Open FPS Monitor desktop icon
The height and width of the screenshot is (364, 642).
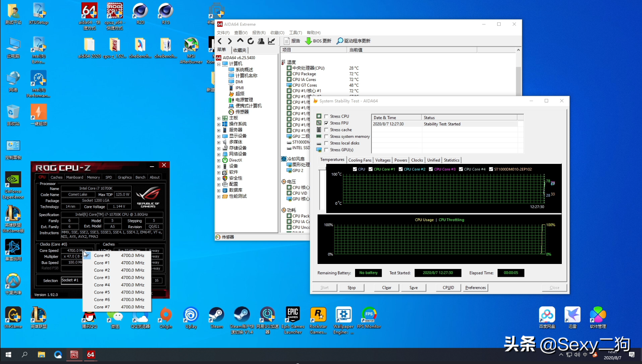[369, 318]
